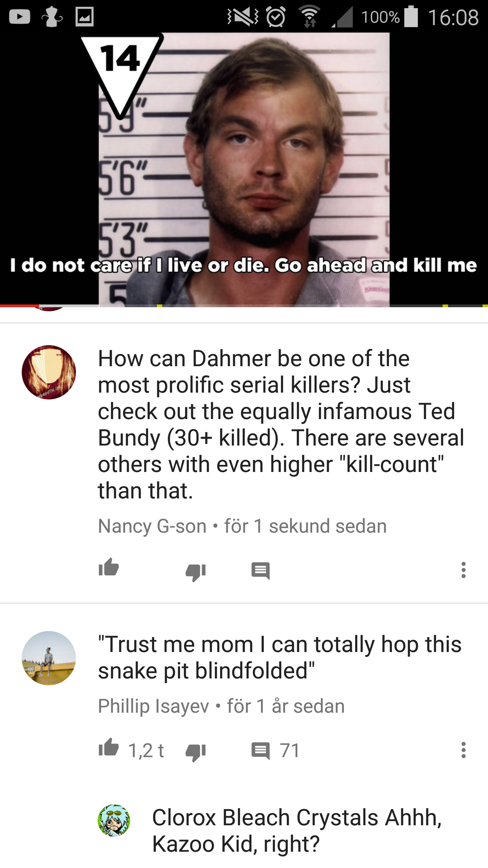The height and width of the screenshot is (868, 488).
Task: Open Phillip Isayev's profile avatar
Action: [x=49, y=658]
